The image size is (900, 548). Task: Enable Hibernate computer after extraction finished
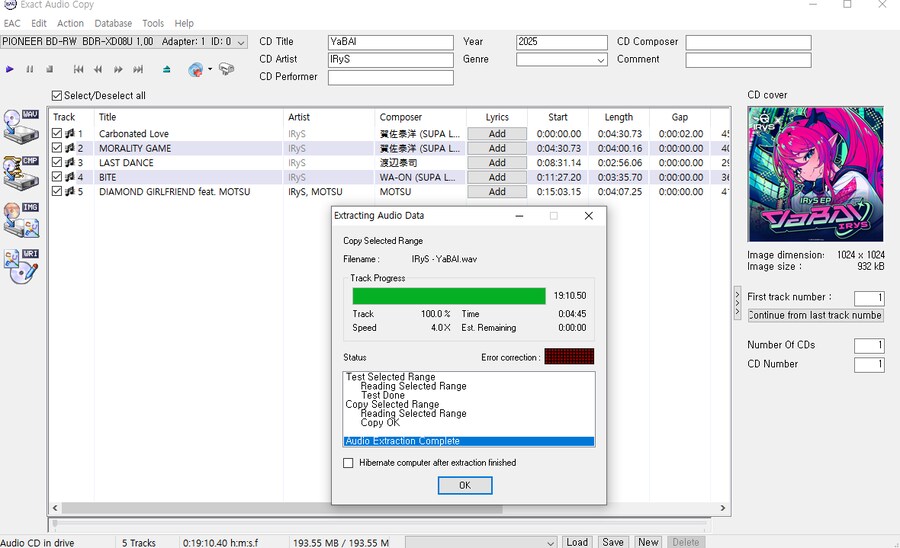[x=348, y=463]
